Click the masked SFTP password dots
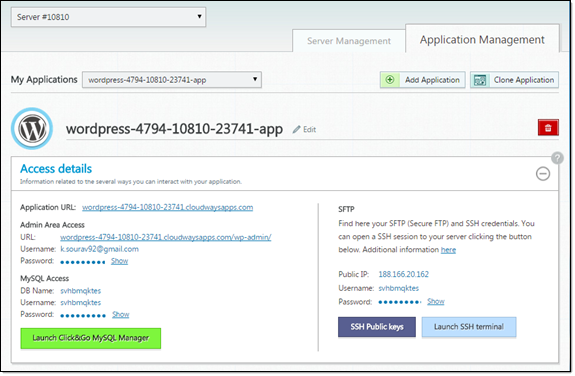Image resolution: width=575 pixels, height=376 pixels. (x=400, y=302)
